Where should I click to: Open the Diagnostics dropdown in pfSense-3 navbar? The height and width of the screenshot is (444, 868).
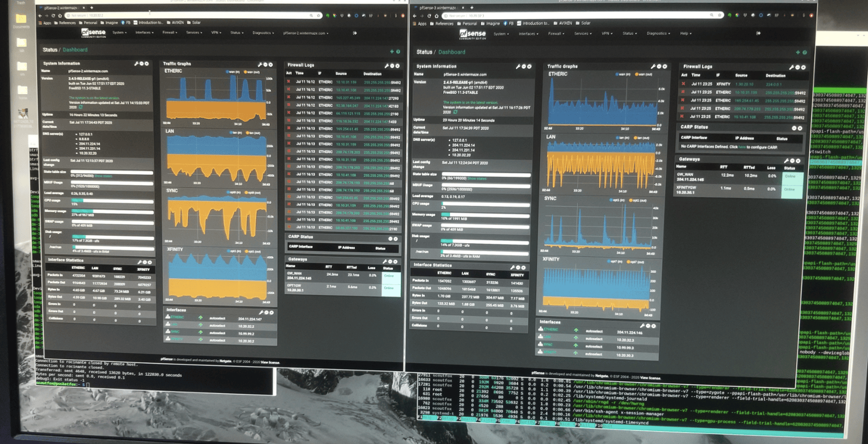[658, 33]
